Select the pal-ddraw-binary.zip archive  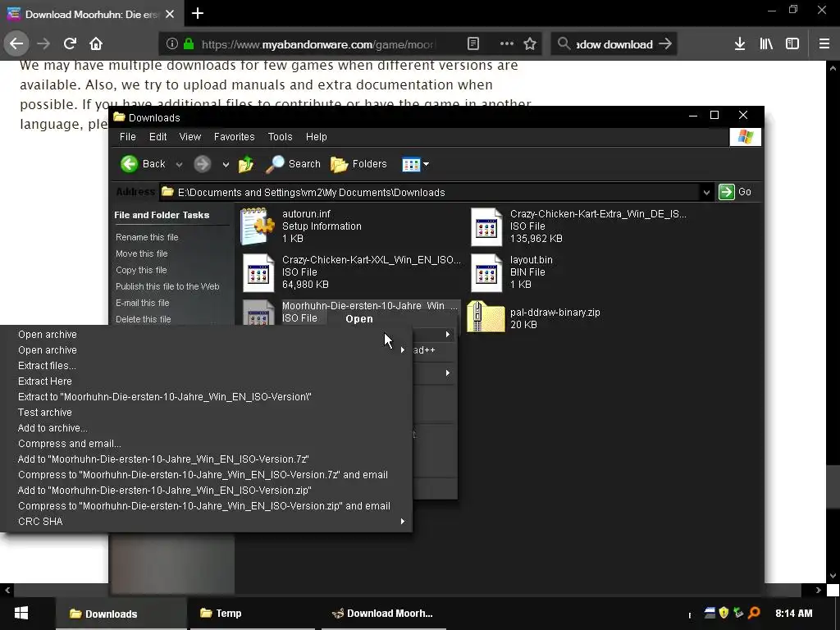[534, 318]
